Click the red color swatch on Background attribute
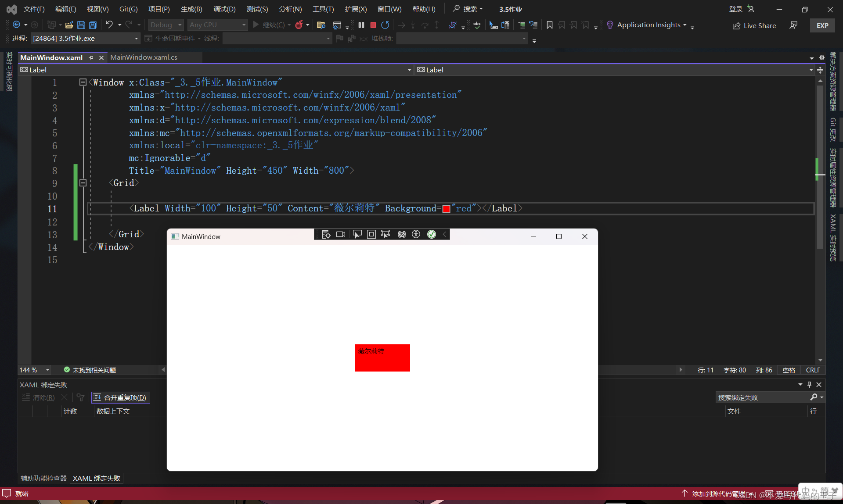Viewport: 843px width, 504px height. (x=447, y=209)
